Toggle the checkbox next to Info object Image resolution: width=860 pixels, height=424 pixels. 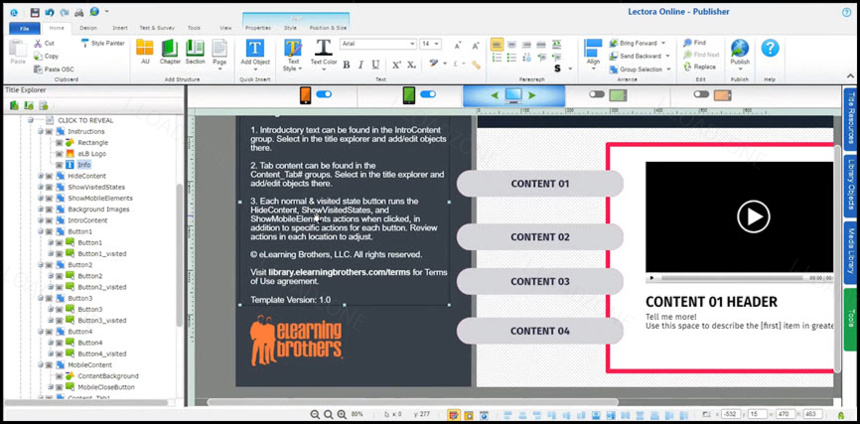coord(59,165)
